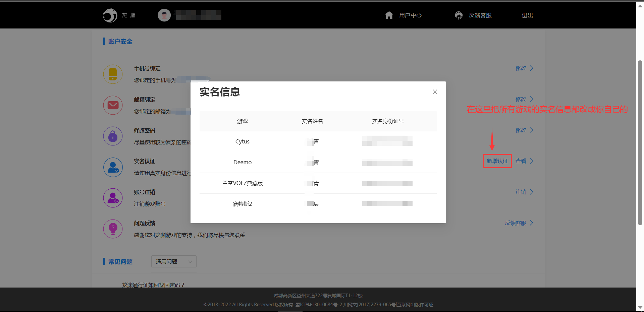Click the 新增认证 button
The image size is (644, 312).
497,161
